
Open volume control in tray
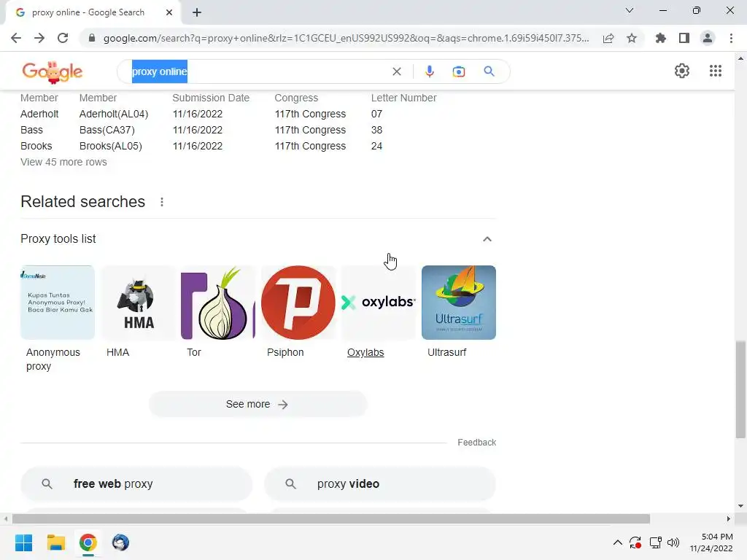point(673,542)
